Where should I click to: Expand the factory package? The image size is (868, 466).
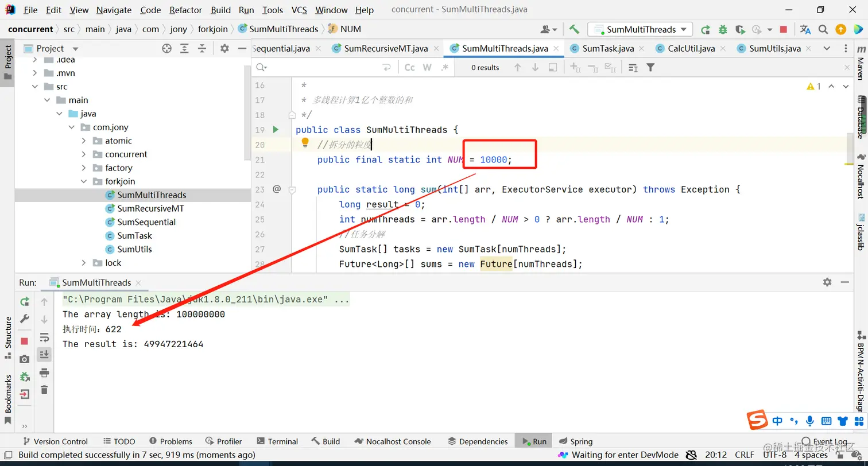[84, 168]
